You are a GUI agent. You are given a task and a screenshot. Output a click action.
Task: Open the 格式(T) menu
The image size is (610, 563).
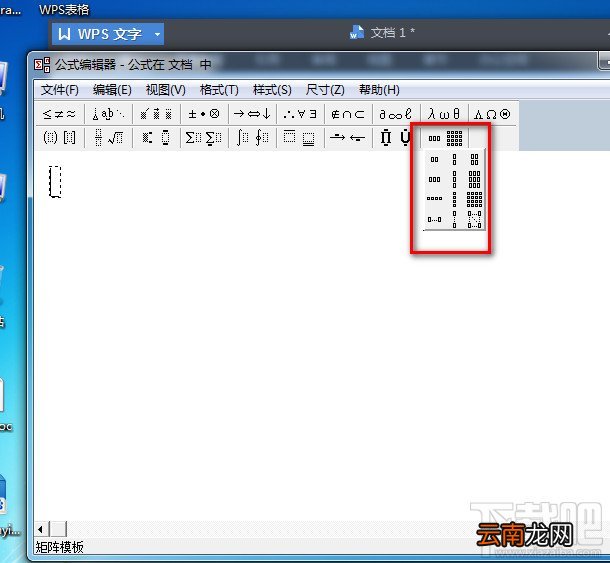219,90
